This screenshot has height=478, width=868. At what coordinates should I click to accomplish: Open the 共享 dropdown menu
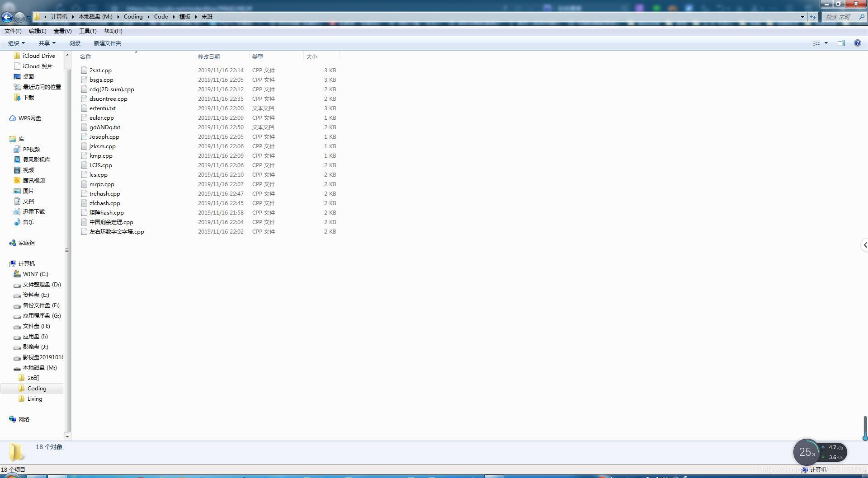tap(47, 43)
